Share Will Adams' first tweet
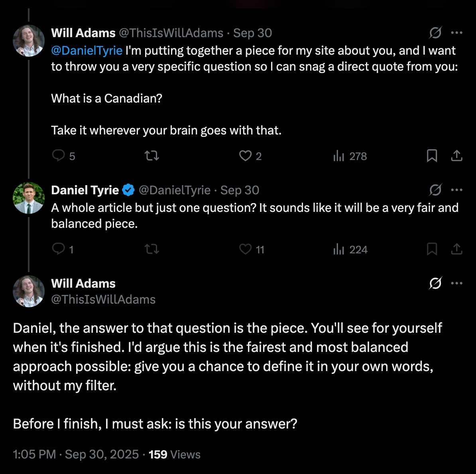The width and height of the screenshot is (476, 474). pos(456,156)
